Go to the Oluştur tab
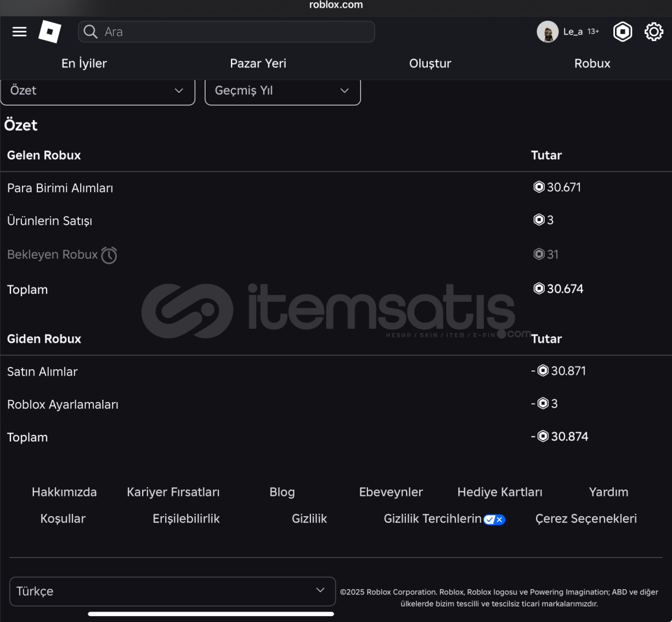672x622 pixels. click(430, 63)
